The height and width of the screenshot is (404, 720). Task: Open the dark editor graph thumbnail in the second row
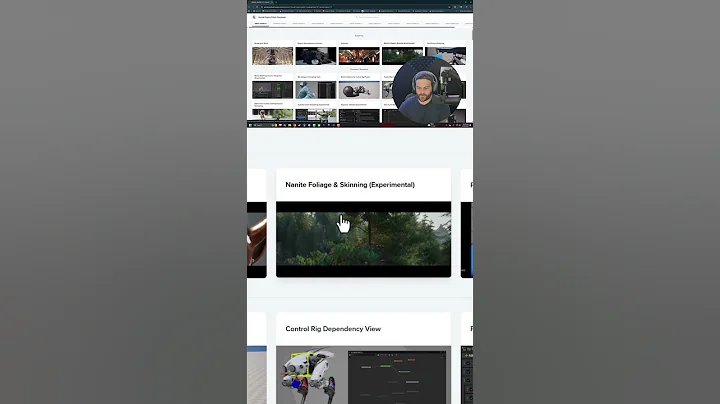click(272, 90)
